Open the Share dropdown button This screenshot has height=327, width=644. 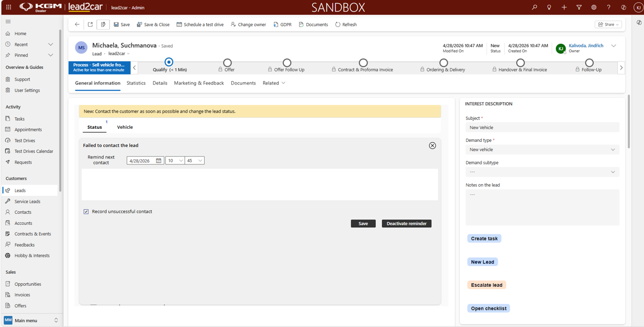pyautogui.click(x=608, y=24)
